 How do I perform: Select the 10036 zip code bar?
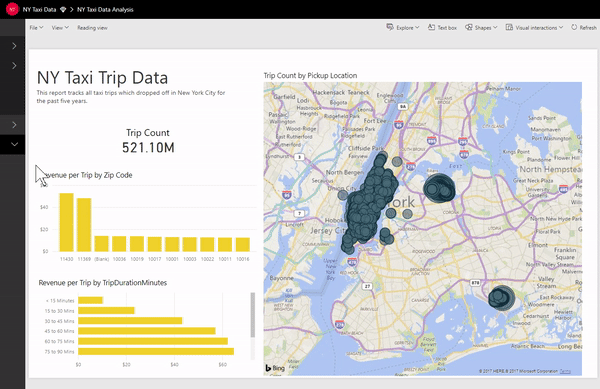pyautogui.click(x=119, y=244)
